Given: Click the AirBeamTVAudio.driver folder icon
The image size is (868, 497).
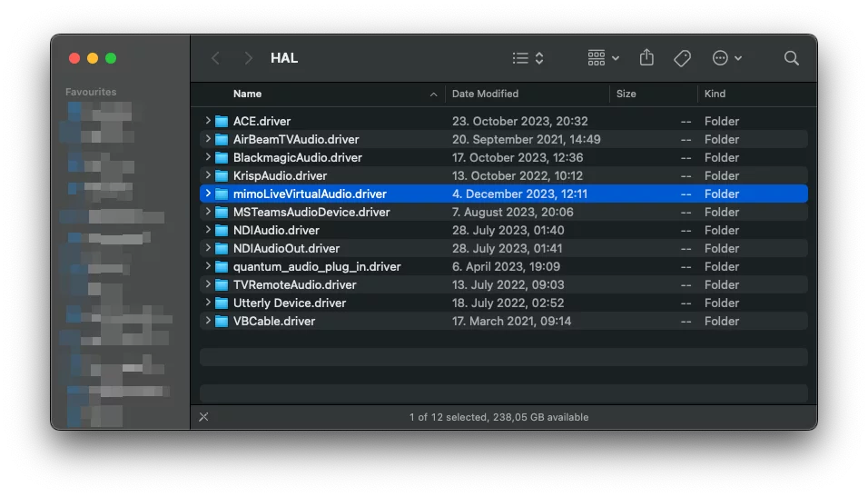Looking at the screenshot, I should tap(222, 139).
